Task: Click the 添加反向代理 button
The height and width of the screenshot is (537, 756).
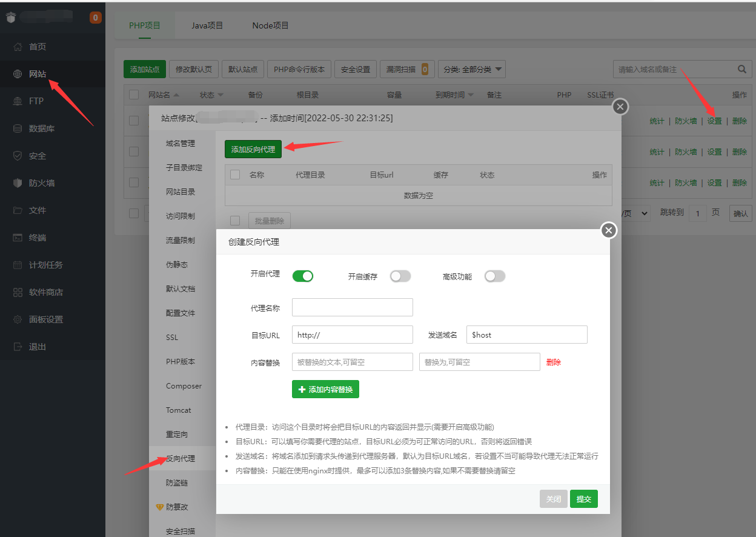Action: click(253, 148)
